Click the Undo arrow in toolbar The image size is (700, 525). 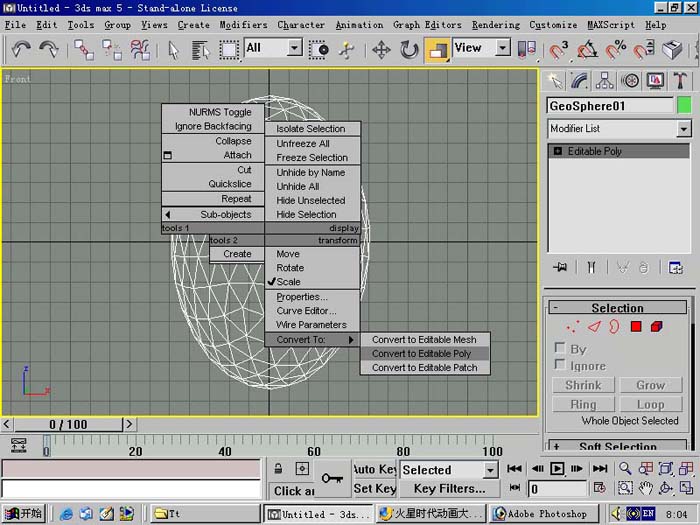(21, 49)
